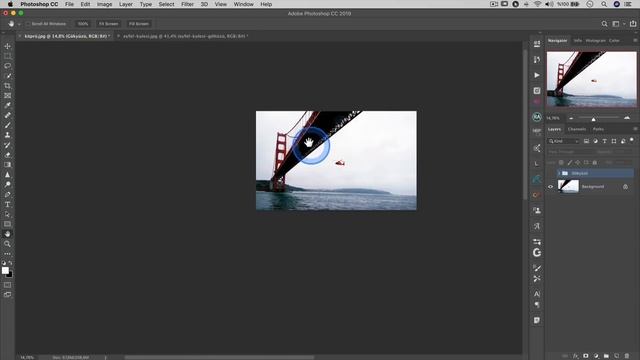Screen dimensions: 640x360
Task: Open the Navigator panel options menu
Action: click(635, 40)
